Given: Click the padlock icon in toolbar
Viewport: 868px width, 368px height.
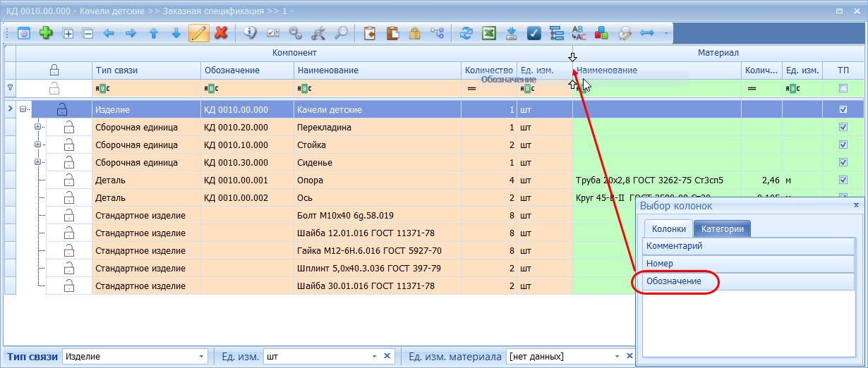Looking at the screenshot, I should pyautogui.click(x=415, y=32).
